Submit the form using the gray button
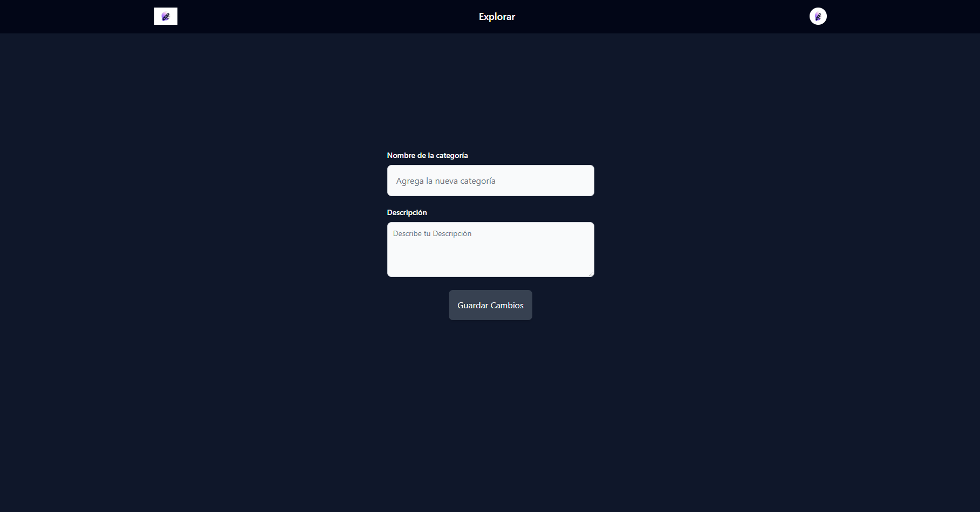 pos(490,305)
